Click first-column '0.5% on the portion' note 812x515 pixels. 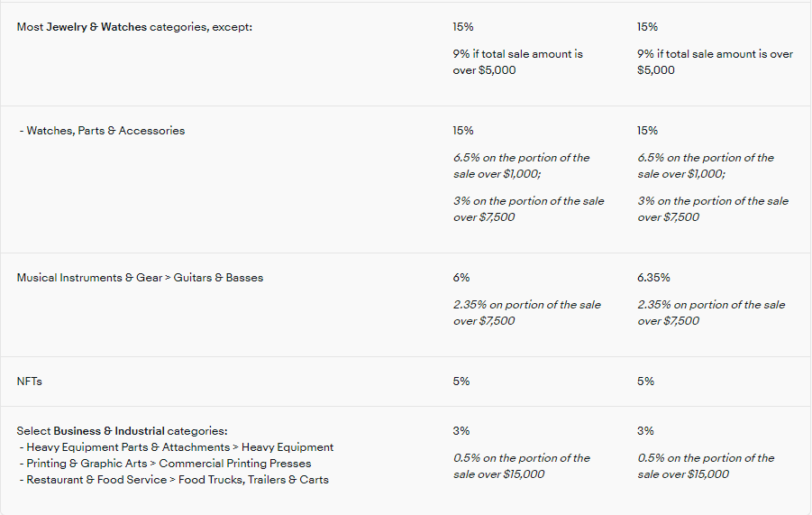tap(522, 465)
